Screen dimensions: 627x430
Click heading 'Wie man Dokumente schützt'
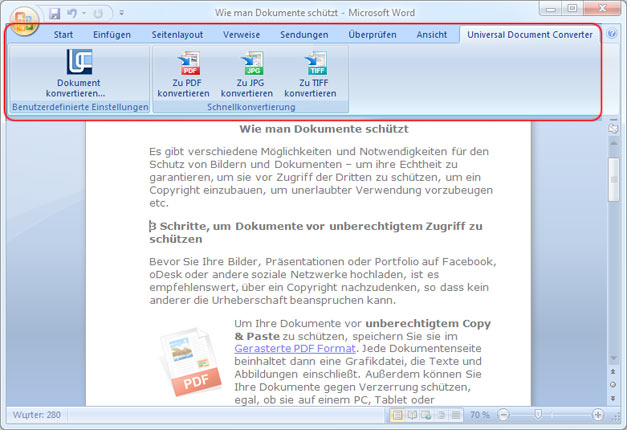[x=324, y=129]
